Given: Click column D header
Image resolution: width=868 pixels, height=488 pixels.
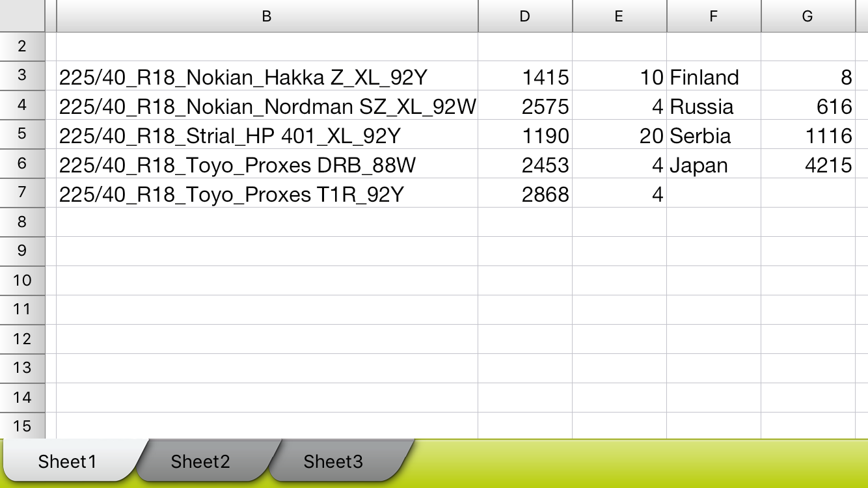Looking at the screenshot, I should point(525,16).
